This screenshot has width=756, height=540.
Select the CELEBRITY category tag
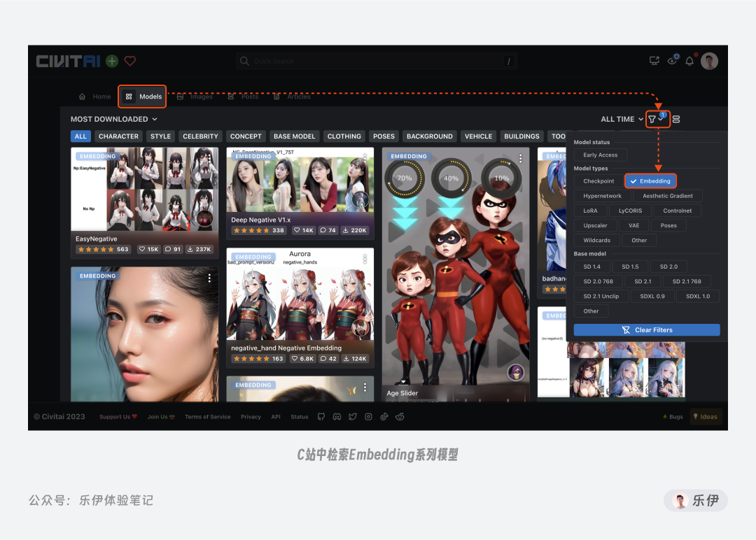pos(200,136)
